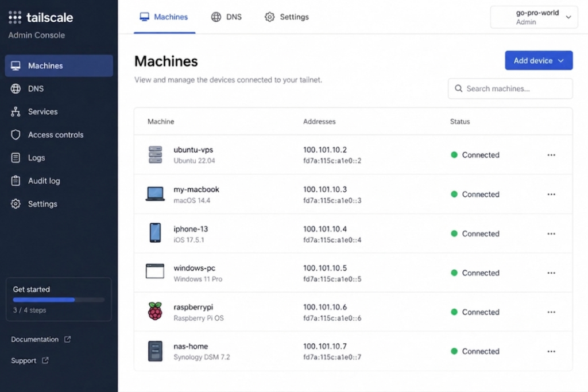Switch to the Machines top tab
Viewport: 588px width, 392px height.
[x=164, y=17]
